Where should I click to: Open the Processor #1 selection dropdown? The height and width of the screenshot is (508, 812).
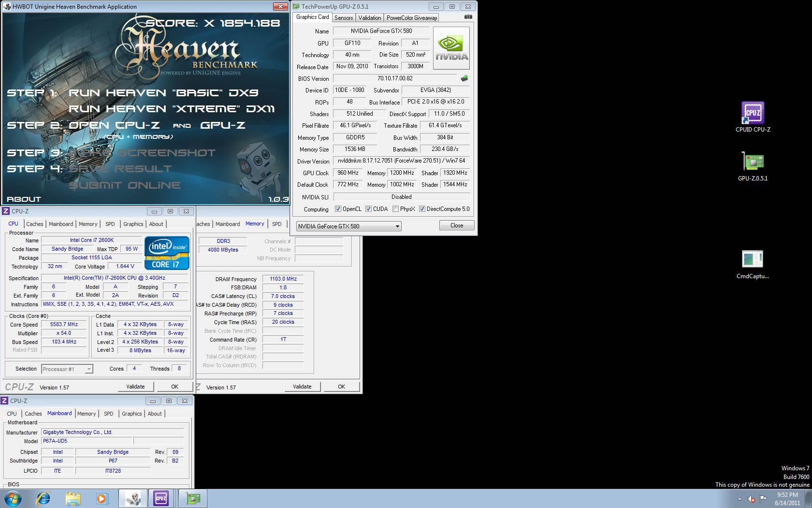click(67, 369)
